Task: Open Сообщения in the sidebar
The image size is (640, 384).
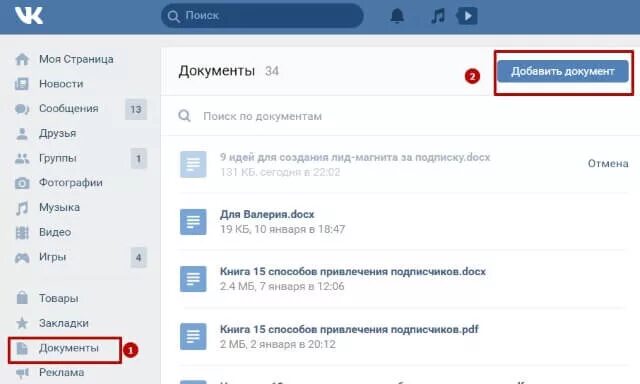Action: point(69,109)
